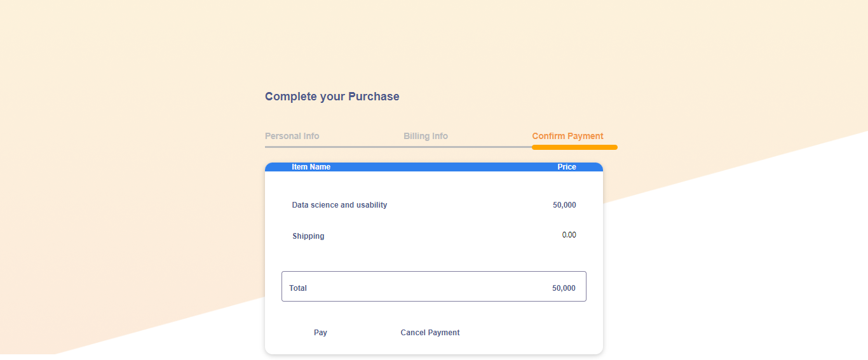
Task: Click the blue table header bar
Action: (x=434, y=167)
